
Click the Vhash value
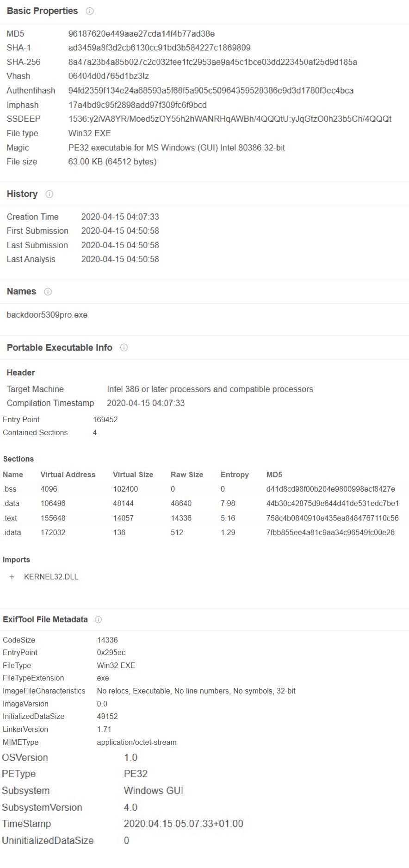coord(109,76)
